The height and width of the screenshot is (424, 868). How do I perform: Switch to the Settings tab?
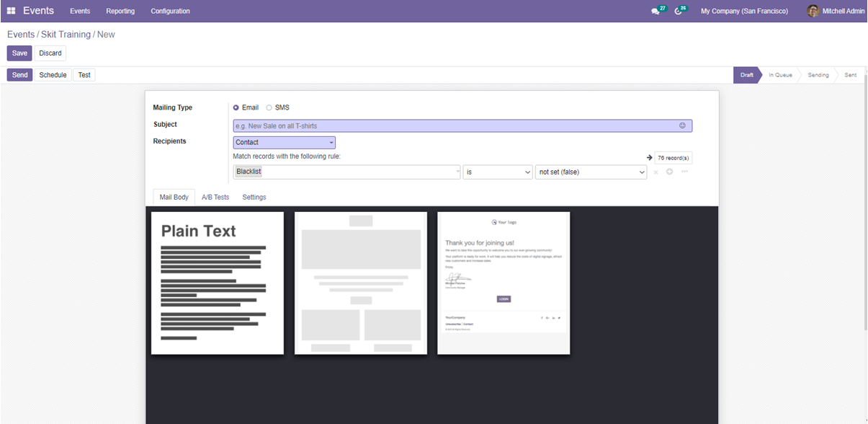(254, 197)
